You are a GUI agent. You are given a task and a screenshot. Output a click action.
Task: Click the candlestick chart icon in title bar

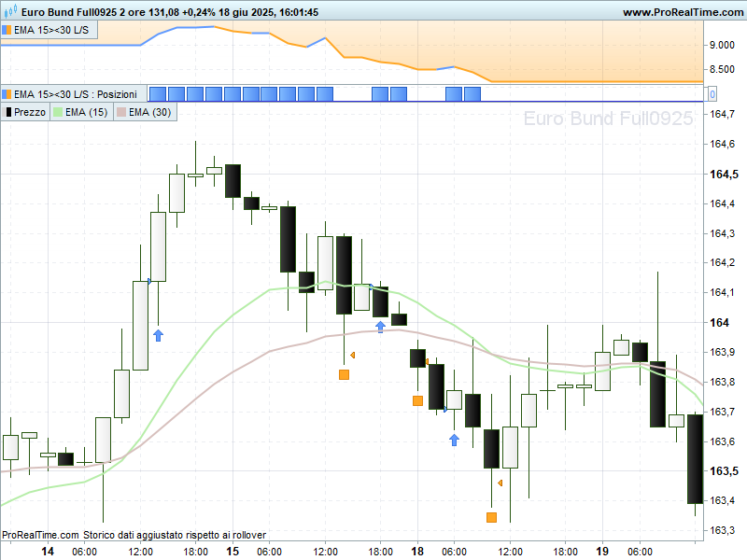click(10, 10)
